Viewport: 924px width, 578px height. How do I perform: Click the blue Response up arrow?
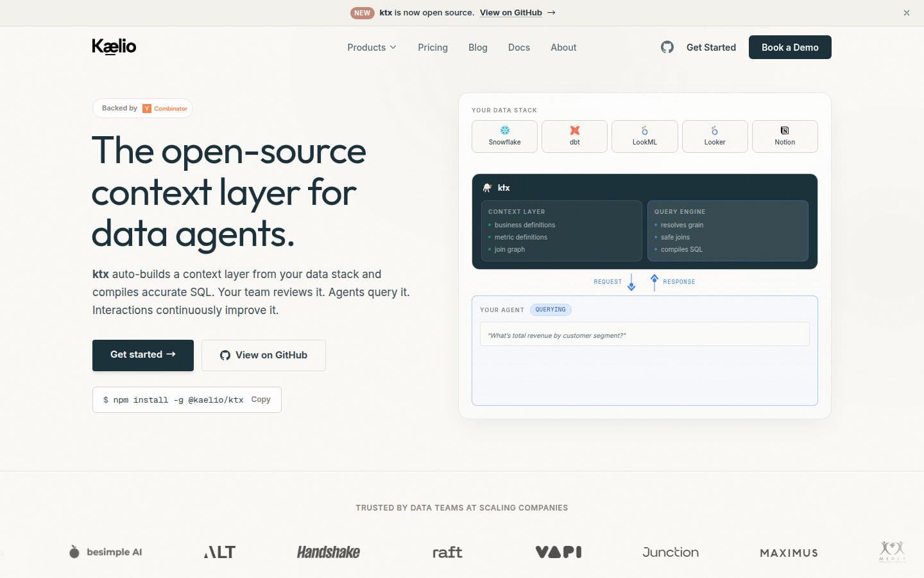pyautogui.click(x=654, y=282)
